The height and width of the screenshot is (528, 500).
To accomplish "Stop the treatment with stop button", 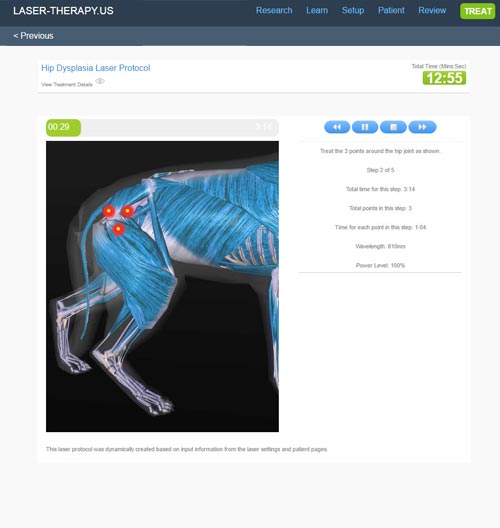I will pos(393,127).
